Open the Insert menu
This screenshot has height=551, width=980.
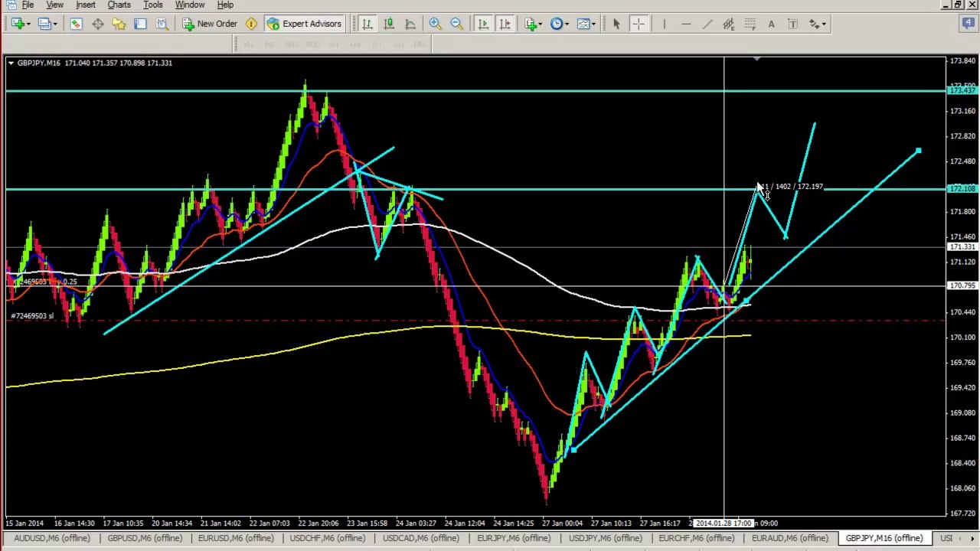pyautogui.click(x=85, y=5)
